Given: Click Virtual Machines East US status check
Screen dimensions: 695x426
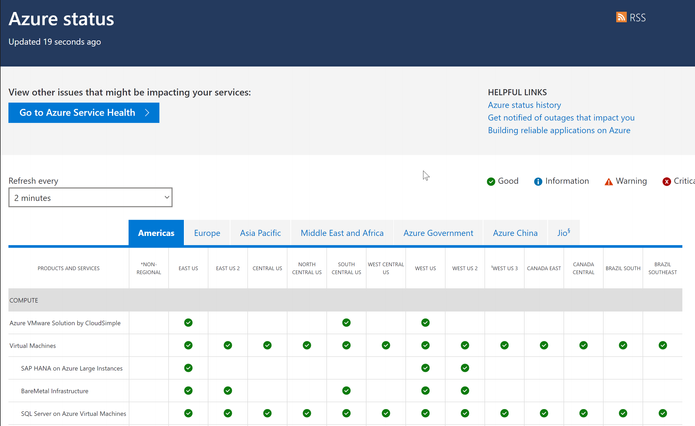Looking at the screenshot, I should pyautogui.click(x=188, y=345).
